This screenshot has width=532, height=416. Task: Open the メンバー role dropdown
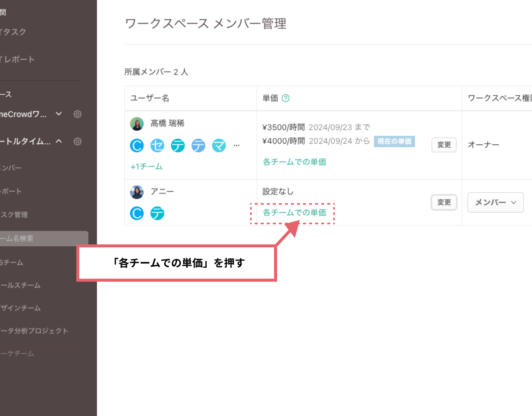click(x=495, y=202)
